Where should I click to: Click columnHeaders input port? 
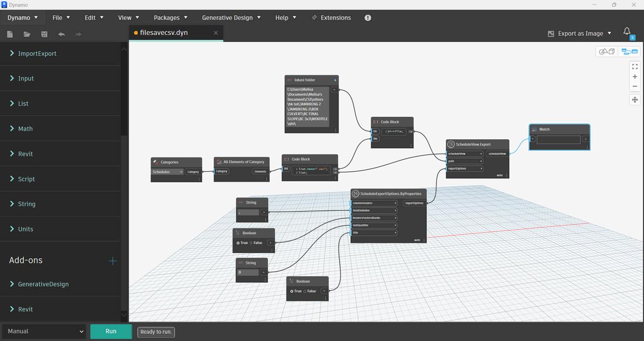[374, 203]
